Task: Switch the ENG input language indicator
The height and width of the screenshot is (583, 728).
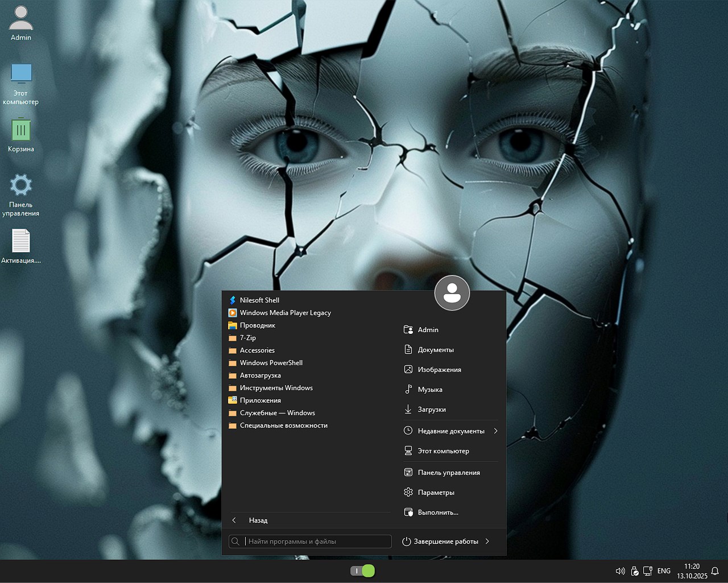Action: [x=664, y=571]
